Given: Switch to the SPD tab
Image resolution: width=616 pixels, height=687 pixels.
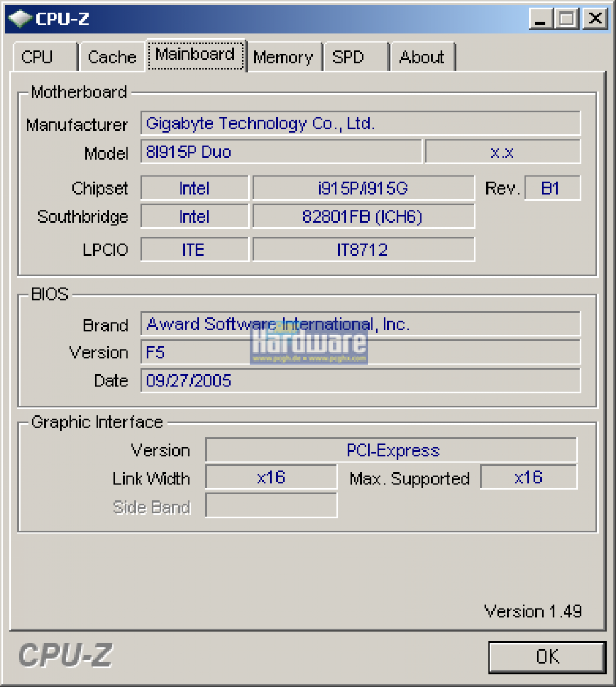Looking at the screenshot, I should click(x=356, y=57).
